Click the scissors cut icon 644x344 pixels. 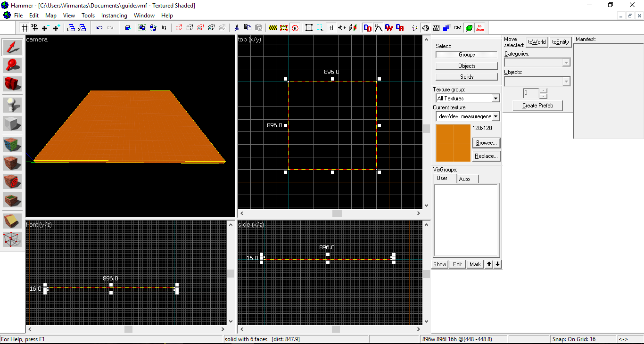(x=237, y=28)
